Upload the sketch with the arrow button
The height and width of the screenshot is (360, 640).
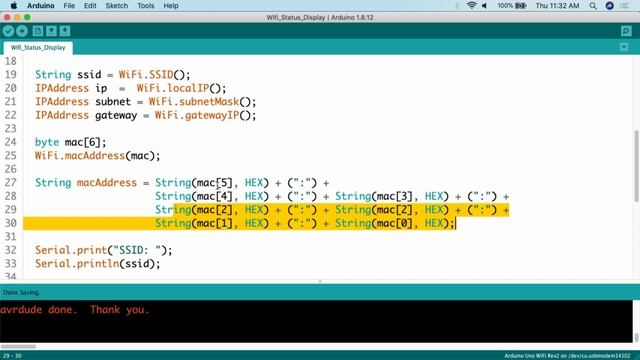(x=22, y=31)
